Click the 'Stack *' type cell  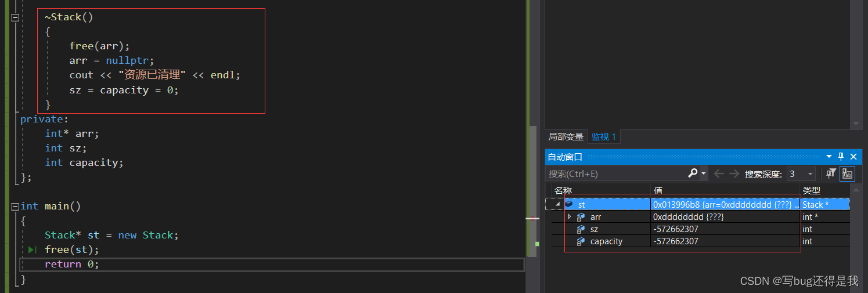click(x=824, y=204)
